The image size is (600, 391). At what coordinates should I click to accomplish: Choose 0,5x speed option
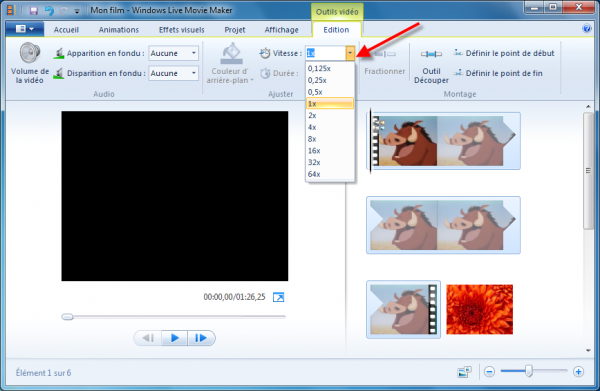330,92
